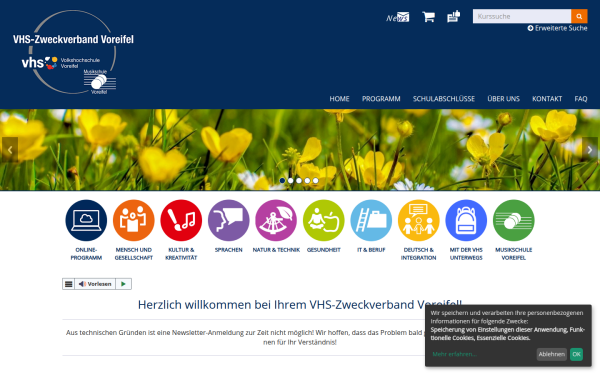Open Mensch und Gesellschaft category icon
Screen dimensions: 600x375
134,220
